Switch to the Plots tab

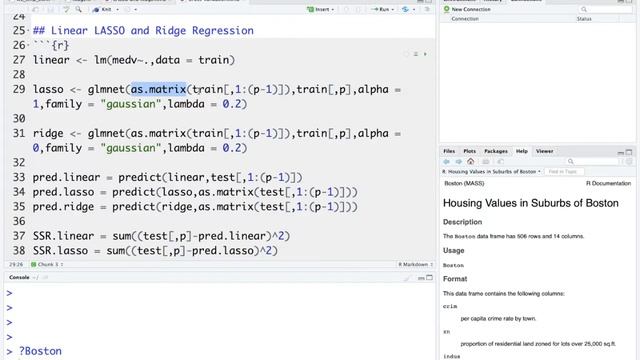(469, 151)
